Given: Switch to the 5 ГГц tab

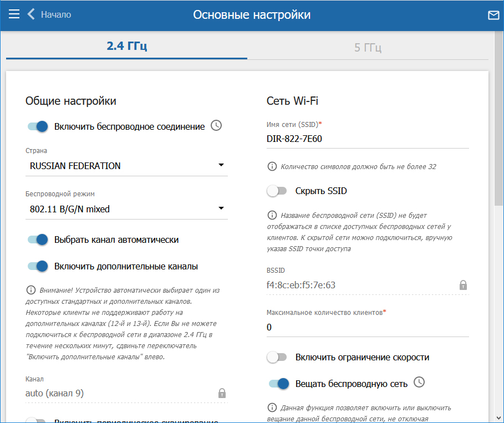Looking at the screenshot, I should [368, 47].
